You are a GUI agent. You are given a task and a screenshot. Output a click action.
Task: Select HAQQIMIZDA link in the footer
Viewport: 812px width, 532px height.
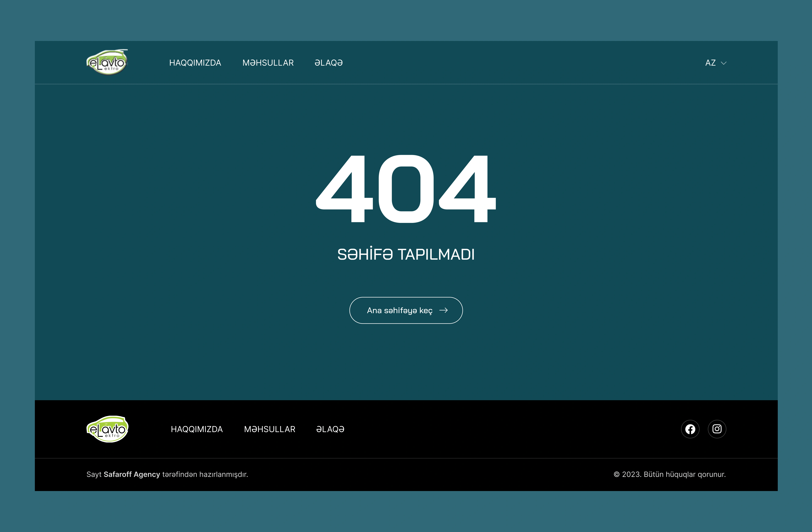(197, 429)
